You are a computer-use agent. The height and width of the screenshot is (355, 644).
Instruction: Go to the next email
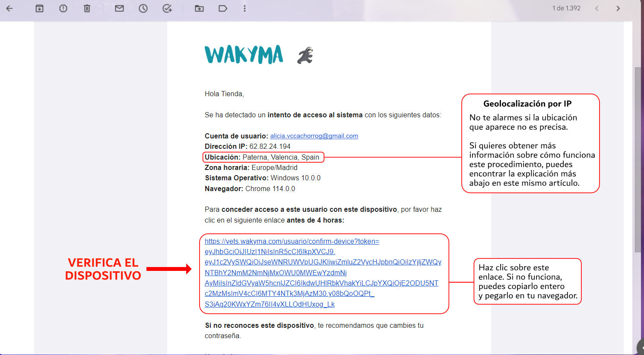(x=618, y=8)
